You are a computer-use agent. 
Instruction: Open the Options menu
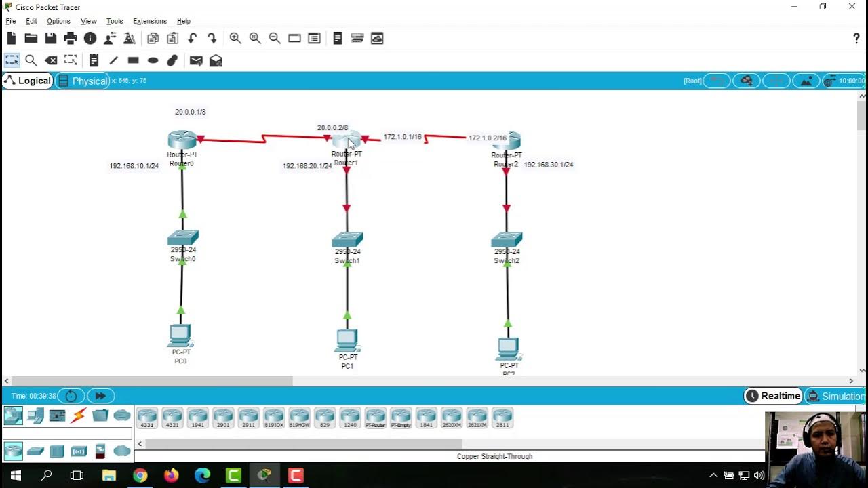coord(58,21)
